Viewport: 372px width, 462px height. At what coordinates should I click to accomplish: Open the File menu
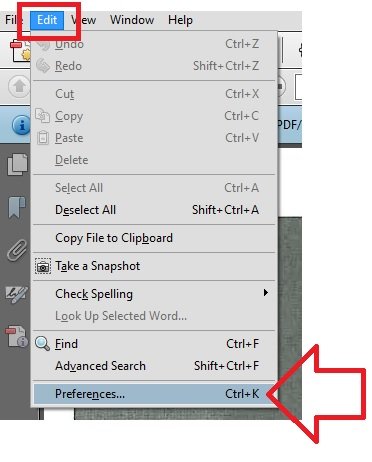(13, 20)
